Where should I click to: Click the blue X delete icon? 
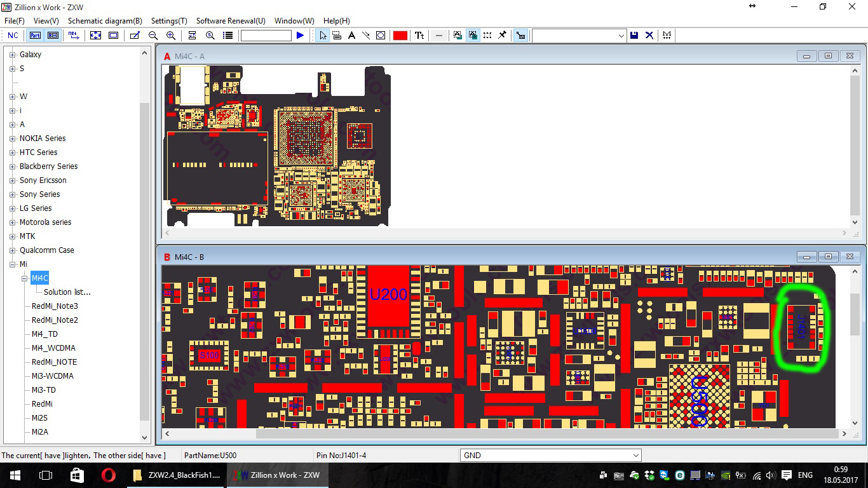click(649, 36)
